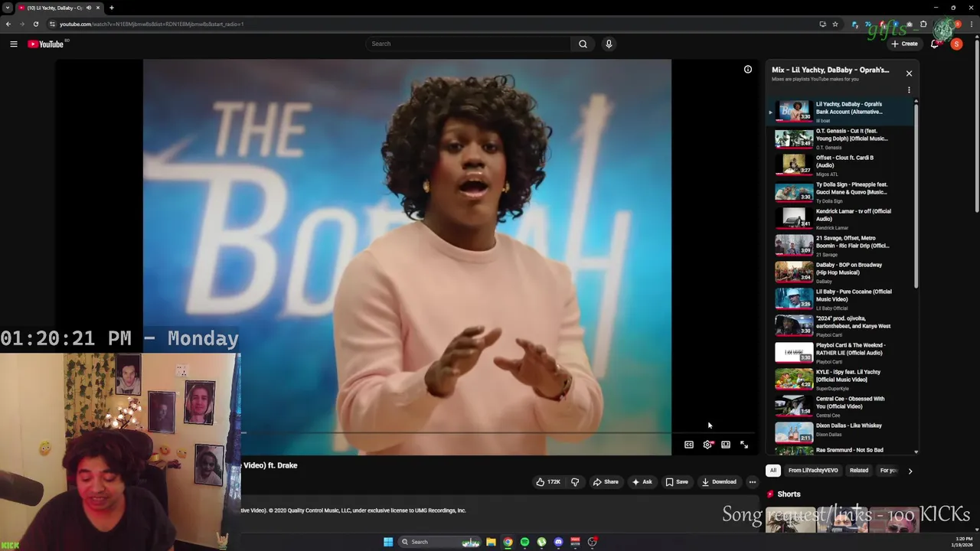This screenshot has height=551, width=980.
Task: Open YouTube notifications bell
Action: point(934,44)
